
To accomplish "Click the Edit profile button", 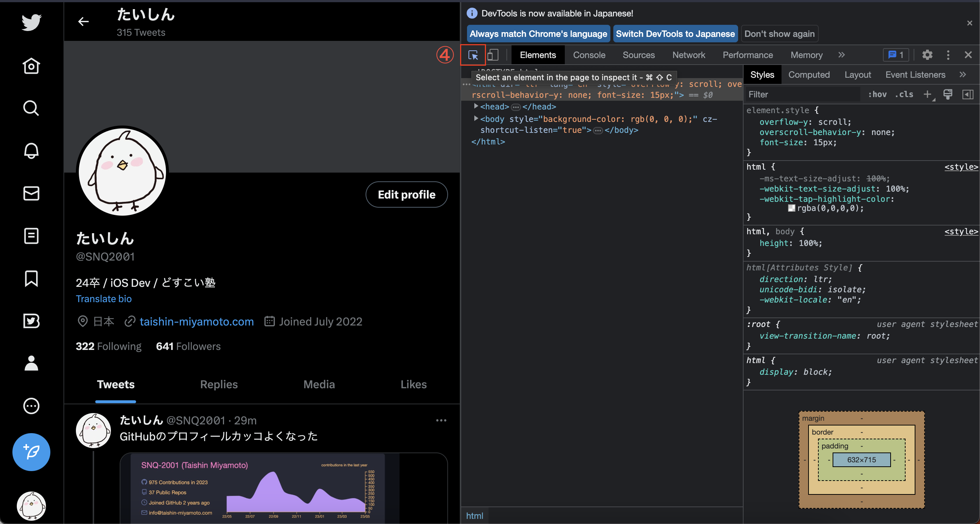I will tap(406, 194).
